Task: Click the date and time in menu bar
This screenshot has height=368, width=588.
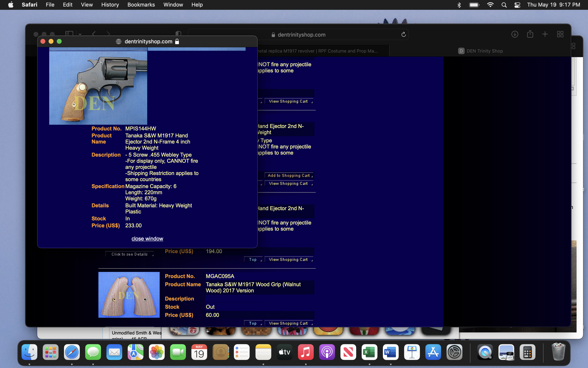Action: coord(553,5)
